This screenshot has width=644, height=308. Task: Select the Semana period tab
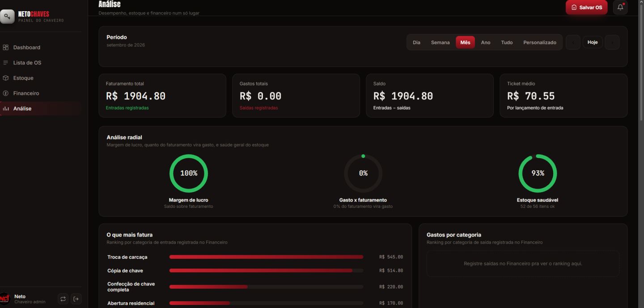click(440, 42)
